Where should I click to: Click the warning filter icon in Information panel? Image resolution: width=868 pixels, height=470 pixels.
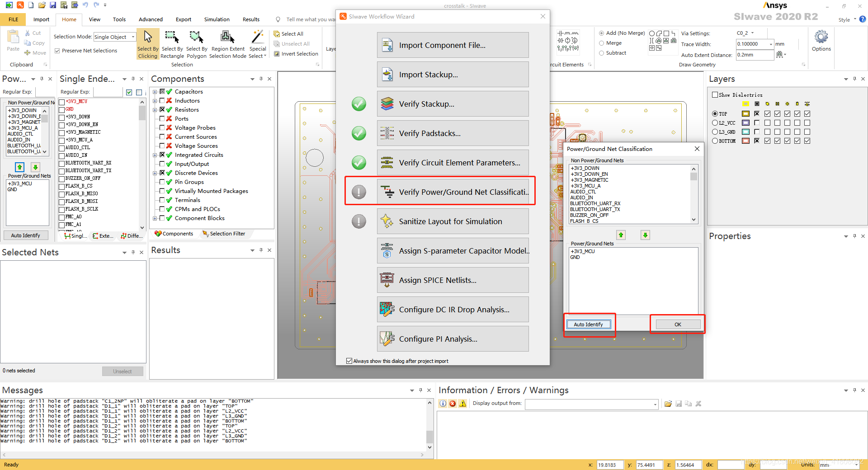(x=462, y=404)
